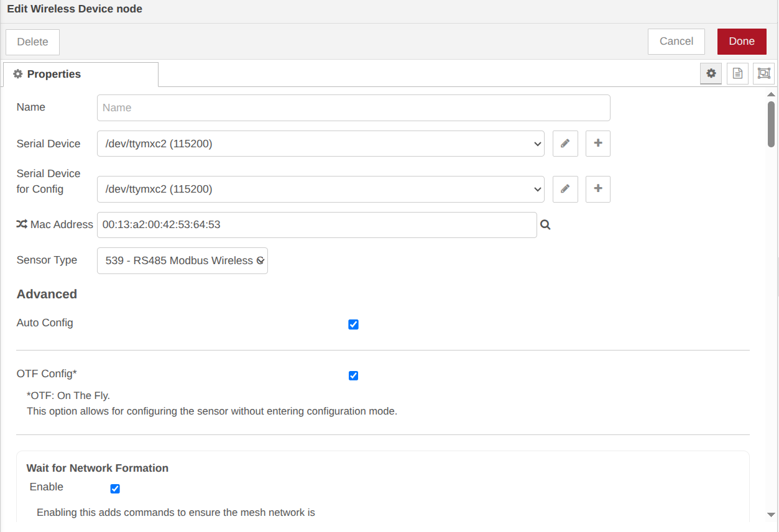Image resolution: width=779 pixels, height=532 pixels.
Task: Click the Auto Config label
Action: click(x=45, y=323)
